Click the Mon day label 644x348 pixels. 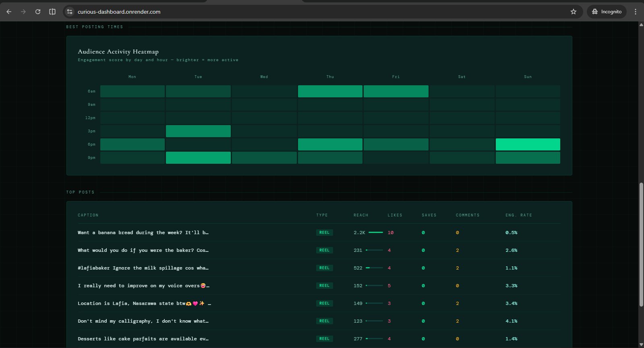click(132, 77)
